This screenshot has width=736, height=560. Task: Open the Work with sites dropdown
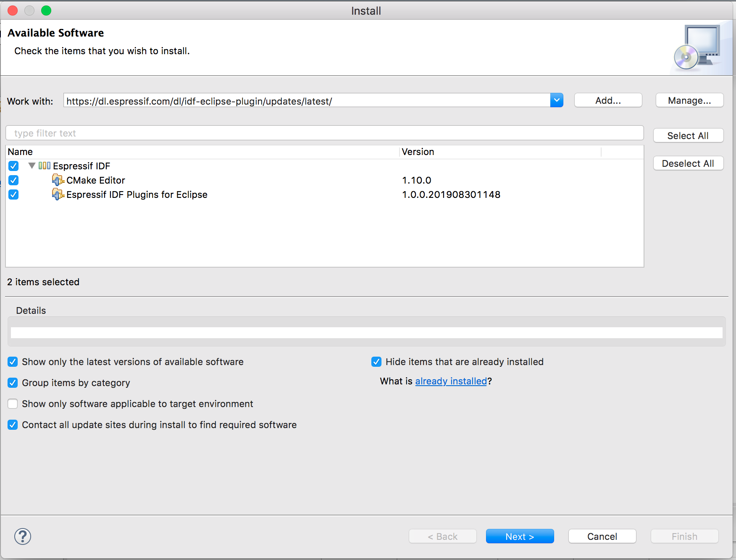click(556, 100)
